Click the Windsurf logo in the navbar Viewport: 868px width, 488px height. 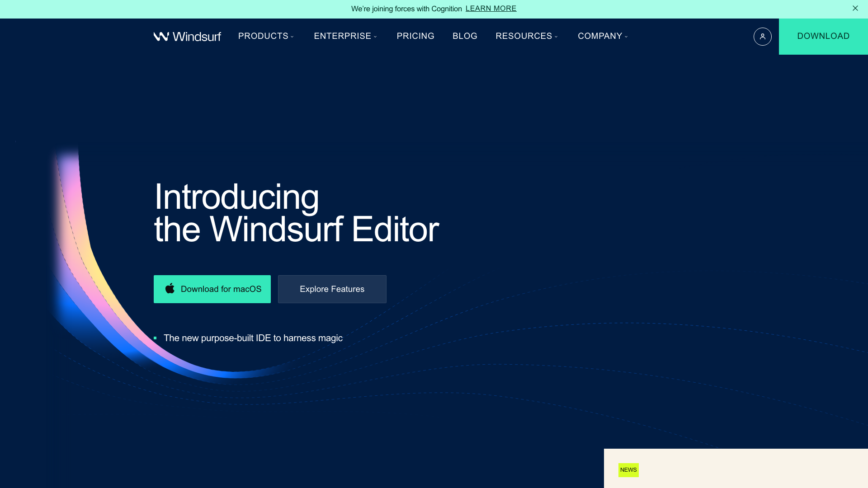pyautogui.click(x=187, y=37)
